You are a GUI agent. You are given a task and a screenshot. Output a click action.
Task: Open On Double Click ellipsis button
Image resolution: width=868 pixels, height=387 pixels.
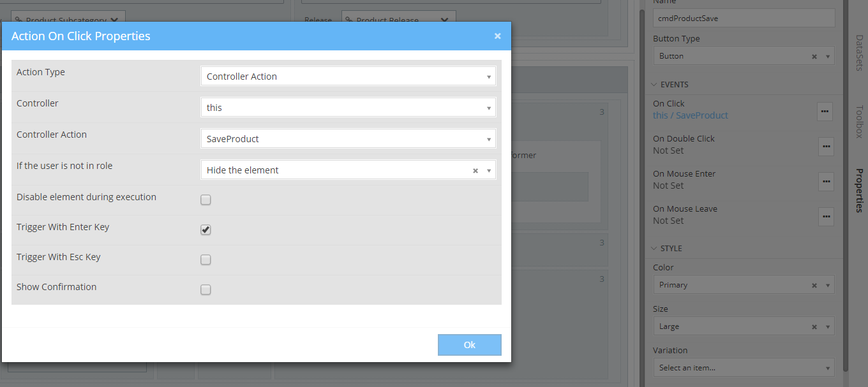pyautogui.click(x=826, y=146)
